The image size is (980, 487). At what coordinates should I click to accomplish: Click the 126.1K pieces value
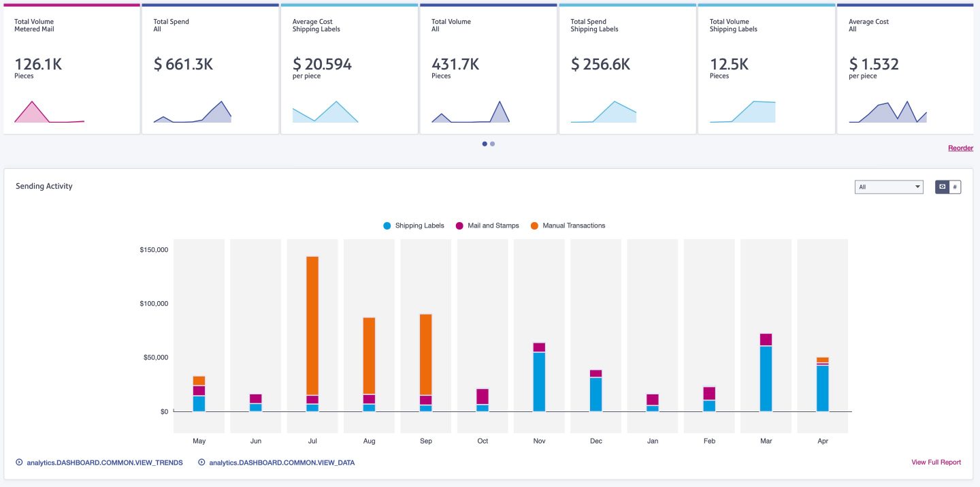click(x=38, y=64)
